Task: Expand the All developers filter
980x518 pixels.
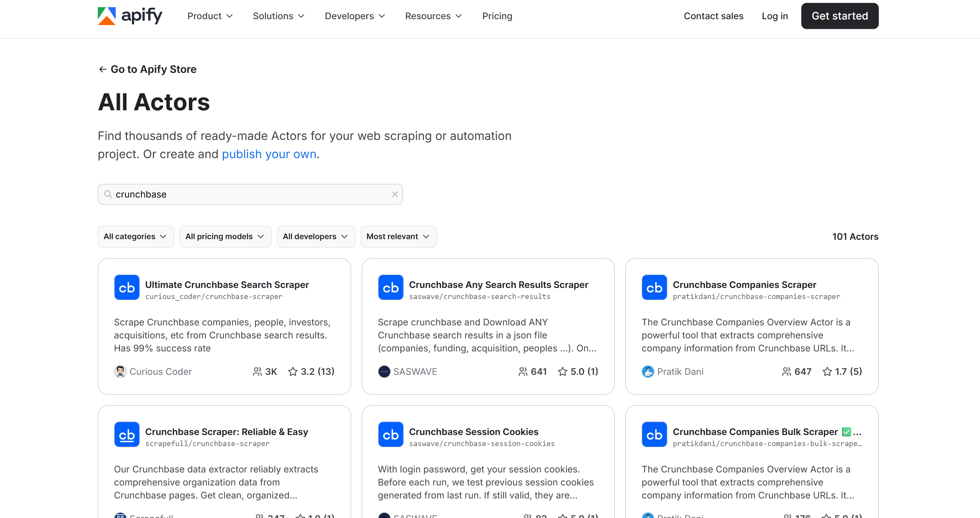Action: tap(315, 236)
